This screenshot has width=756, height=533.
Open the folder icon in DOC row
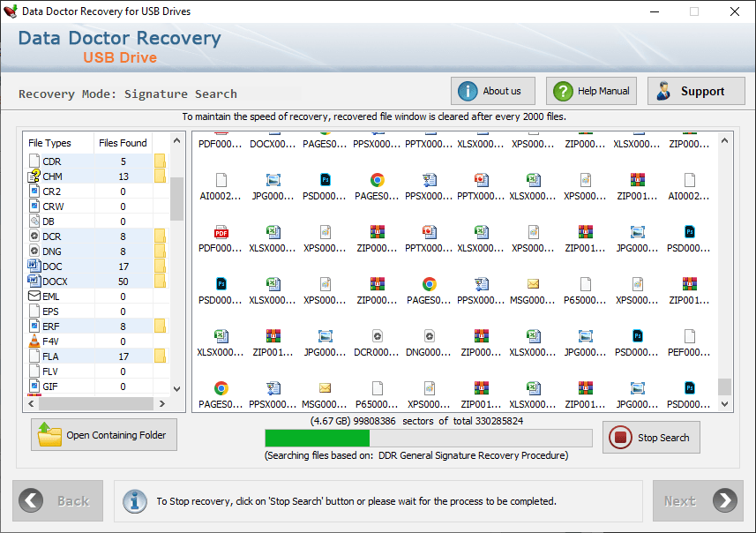[160, 266]
